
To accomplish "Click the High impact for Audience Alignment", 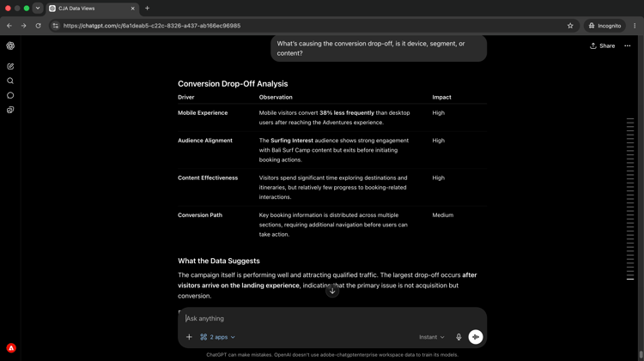I will 438,141.
